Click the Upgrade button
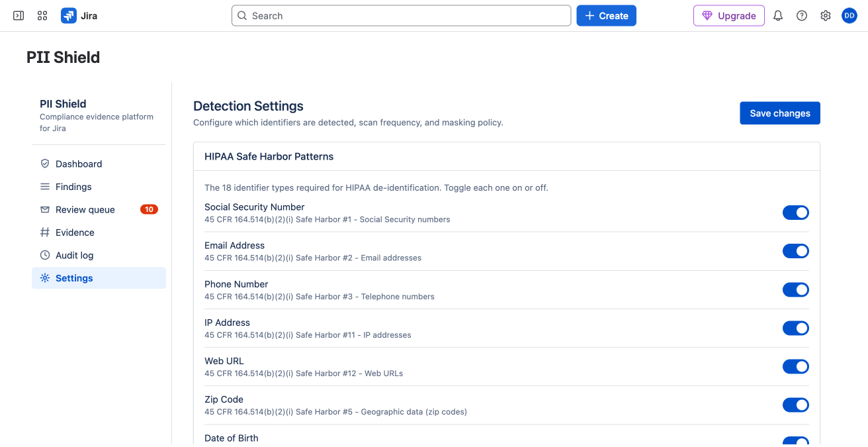Viewport: 868px width, 447px height. pyautogui.click(x=729, y=16)
